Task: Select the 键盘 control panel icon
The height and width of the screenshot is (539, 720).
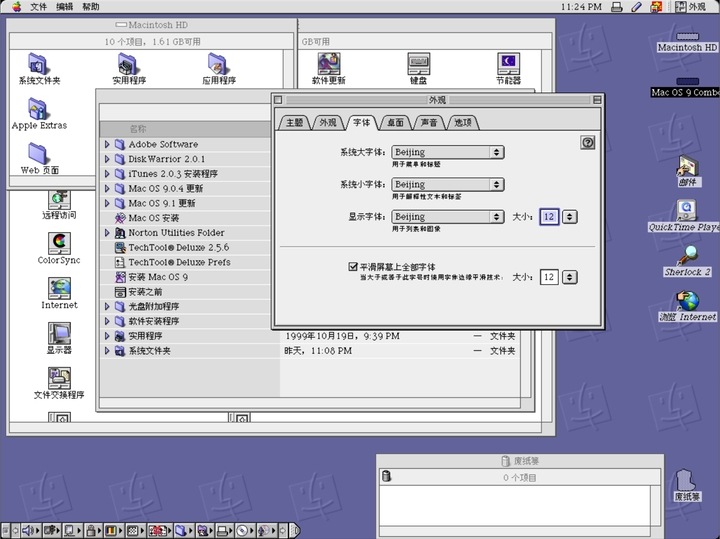Action: [418, 64]
